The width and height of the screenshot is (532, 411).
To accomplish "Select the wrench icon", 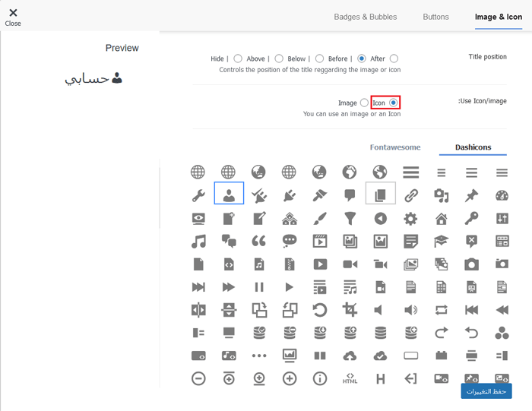I will pyautogui.click(x=198, y=195).
